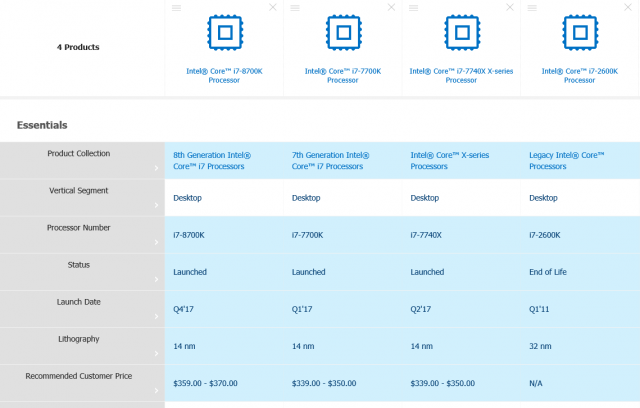Image resolution: width=640 pixels, height=408 pixels.
Task: Select the i7-8700K processor number cell
Action: point(224,235)
